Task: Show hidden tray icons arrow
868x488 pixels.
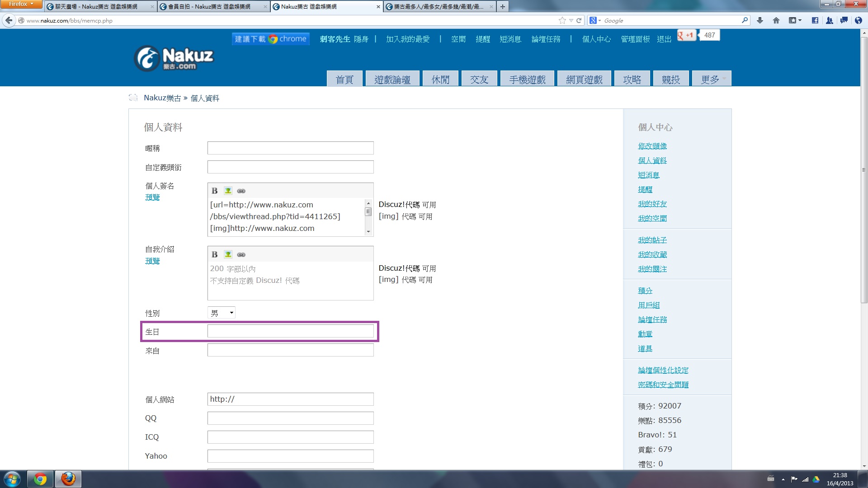Action: click(x=783, y=479)
